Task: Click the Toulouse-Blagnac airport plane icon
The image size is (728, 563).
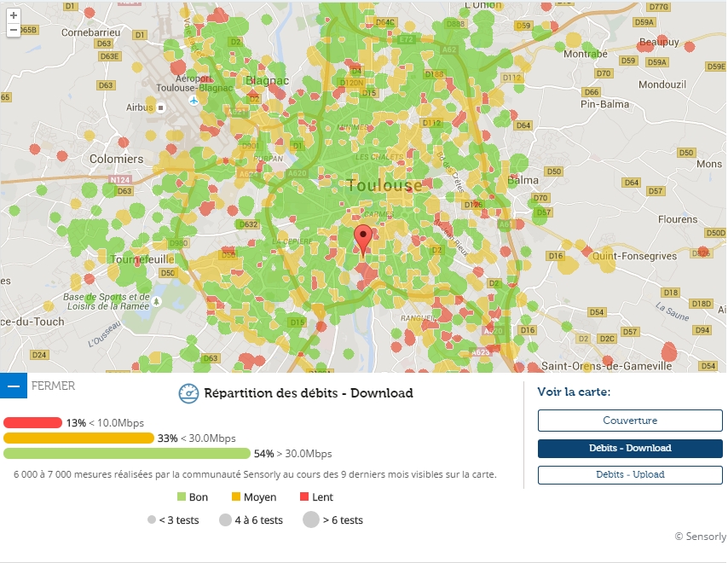Action: [194, 100]
